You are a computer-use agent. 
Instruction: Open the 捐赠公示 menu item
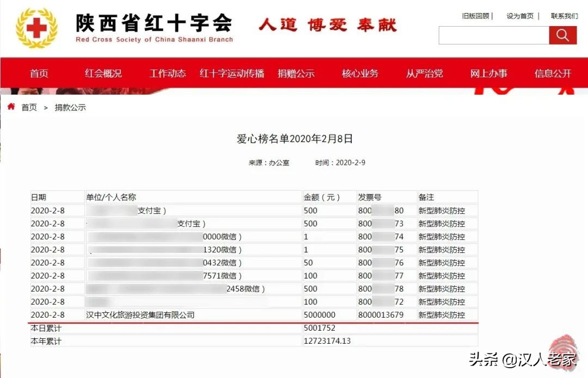tap(297, 72)
